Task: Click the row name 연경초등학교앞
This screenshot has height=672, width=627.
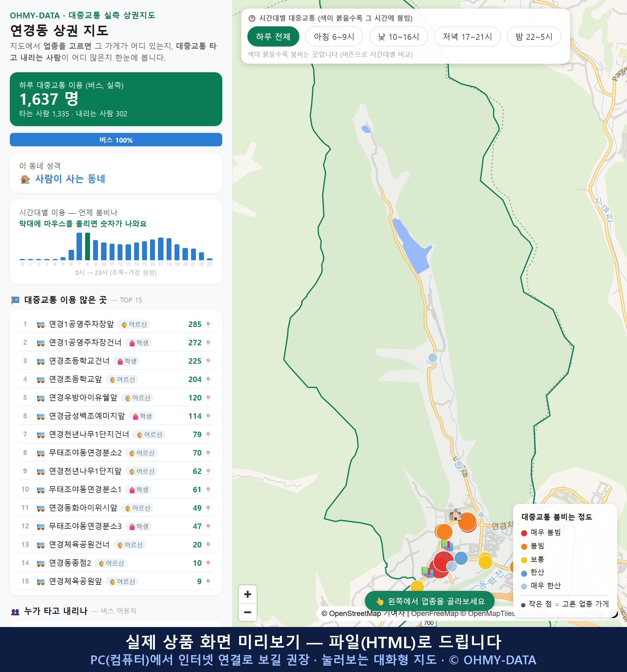Action: [x=75, y=379]
